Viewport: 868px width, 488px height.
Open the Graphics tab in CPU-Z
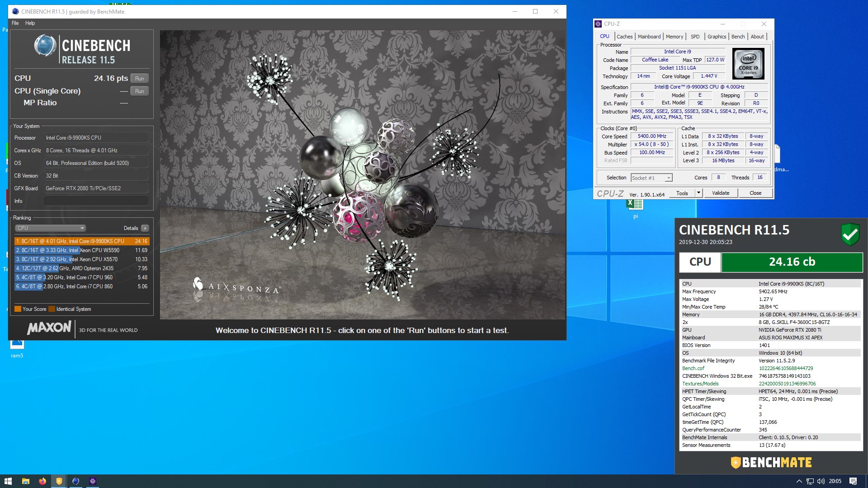717,37
